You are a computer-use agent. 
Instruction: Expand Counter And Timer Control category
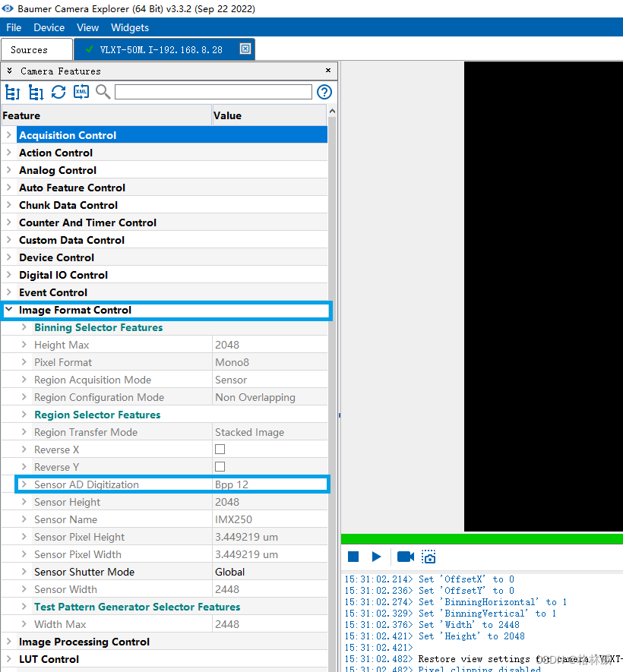coord(8,222)
